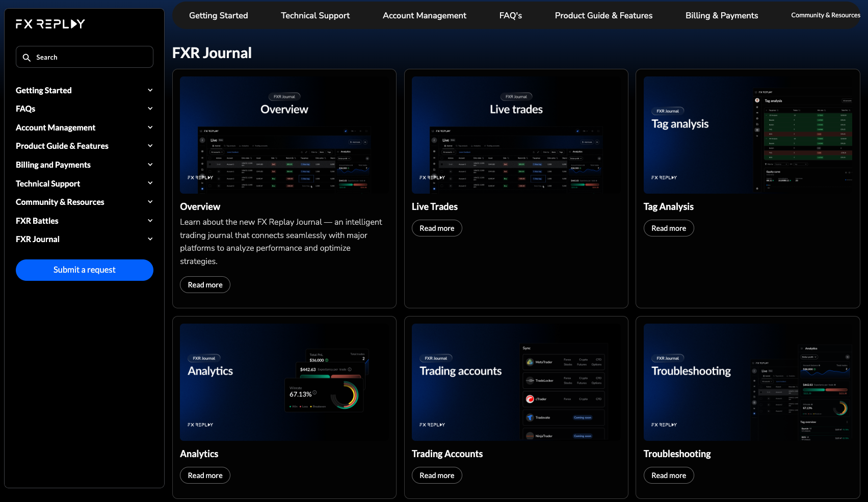Click the search magnifier icon
Image resolution: width=868 pixels, height=502 pixels.
point(27,58)
